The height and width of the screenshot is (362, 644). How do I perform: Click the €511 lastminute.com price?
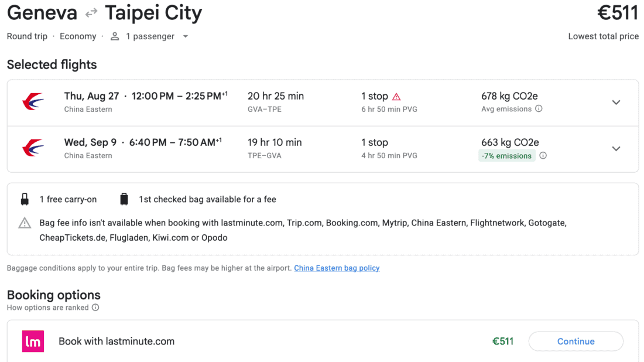[x=503, y=341]
